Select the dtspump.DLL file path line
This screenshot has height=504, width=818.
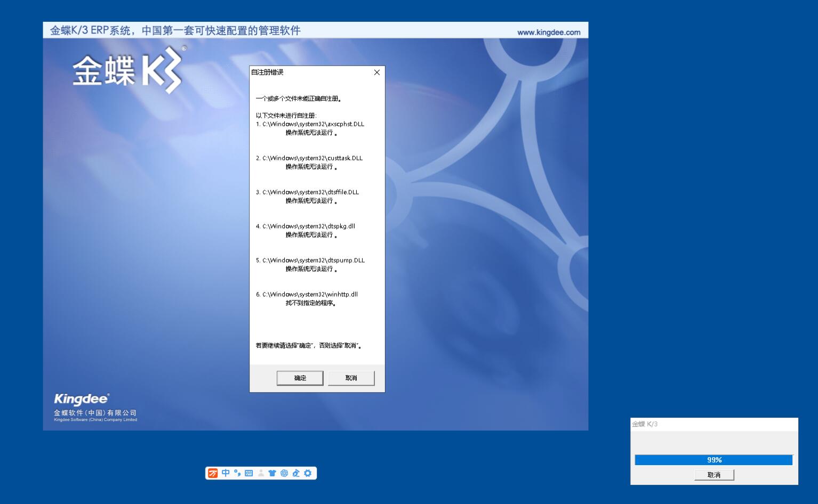(310, 261)
